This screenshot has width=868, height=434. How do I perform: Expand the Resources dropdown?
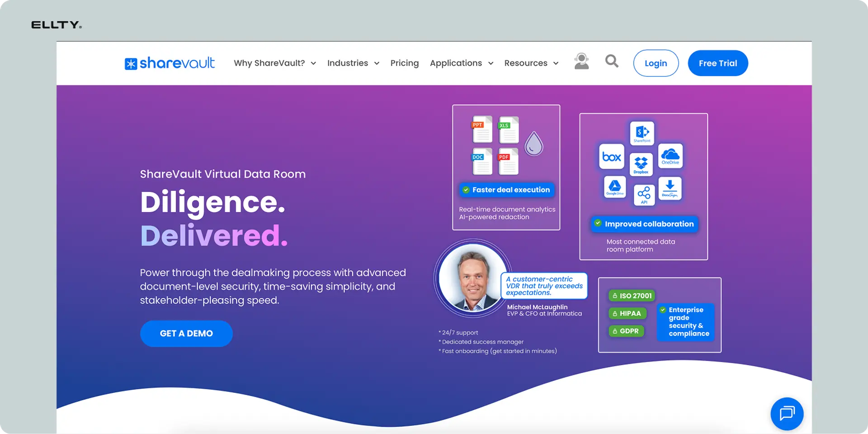(532, 63)
